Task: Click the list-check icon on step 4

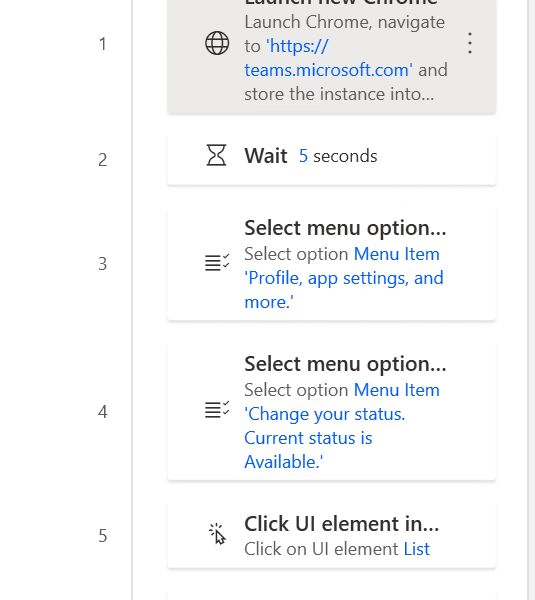Action: [217, 410]
